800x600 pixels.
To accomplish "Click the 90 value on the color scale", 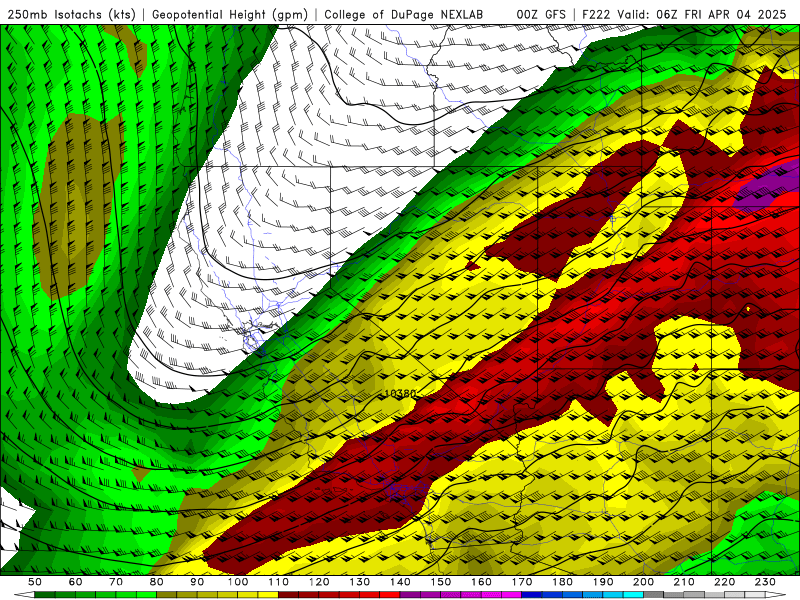I will 197,582.
